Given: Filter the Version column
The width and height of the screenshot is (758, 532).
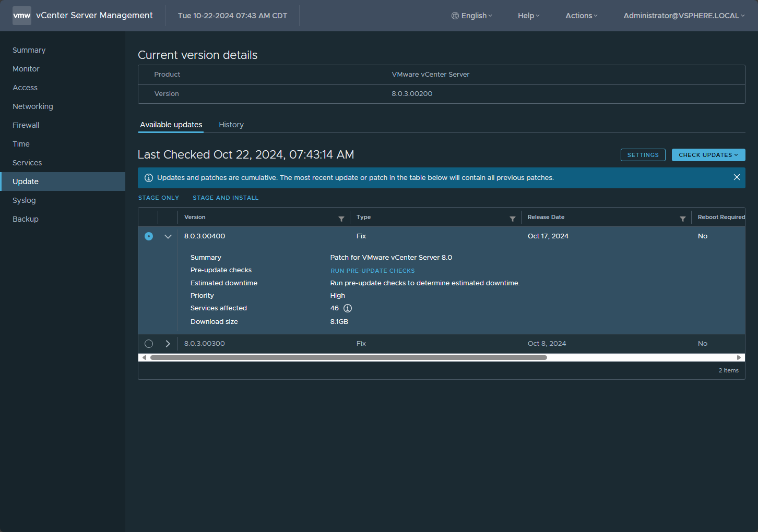Looking at the screenshot, I should click(x=341, y=219).
